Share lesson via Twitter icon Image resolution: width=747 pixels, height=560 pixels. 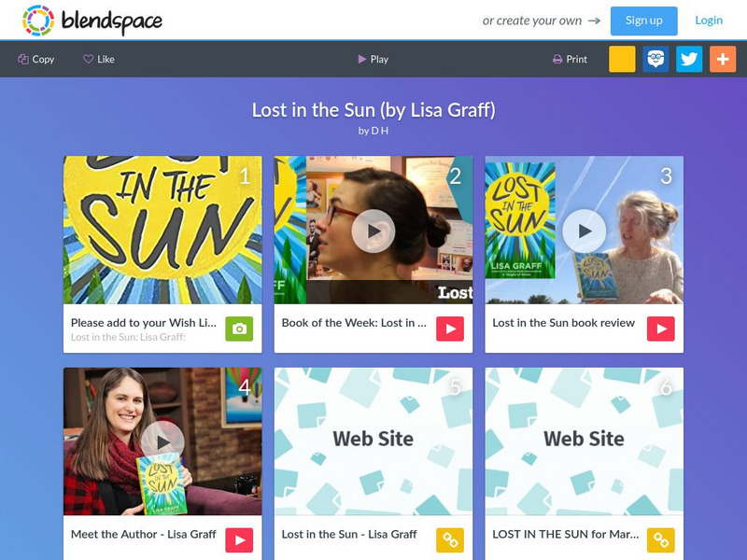689,59
